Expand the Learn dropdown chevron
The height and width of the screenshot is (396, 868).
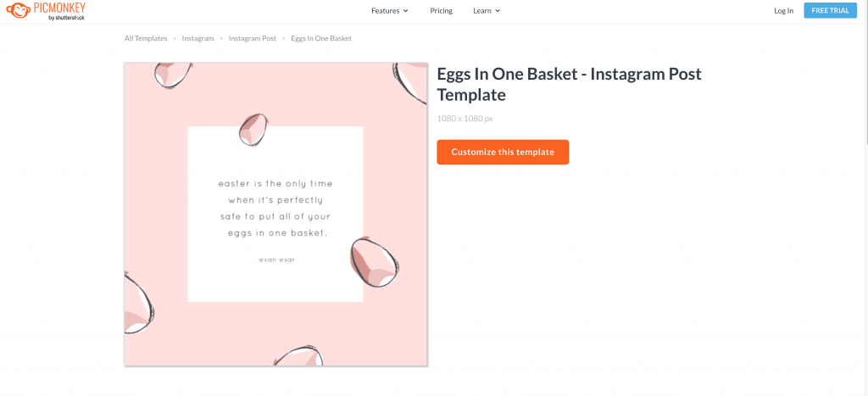tap(498, 10)
